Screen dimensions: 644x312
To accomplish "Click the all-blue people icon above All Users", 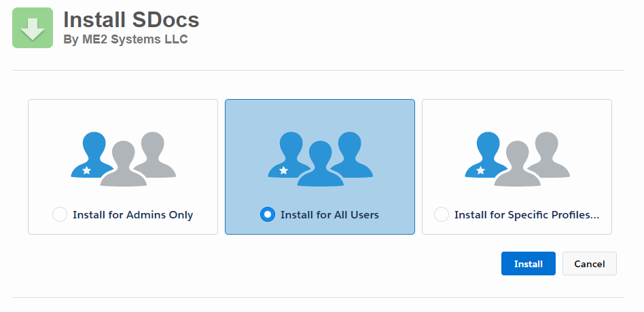I will pos(321,159).
